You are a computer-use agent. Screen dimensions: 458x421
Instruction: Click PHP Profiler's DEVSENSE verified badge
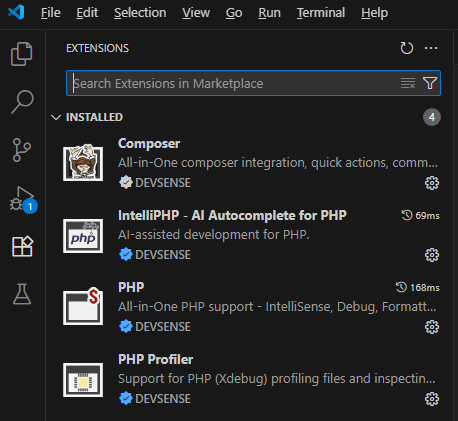point(126,398)
